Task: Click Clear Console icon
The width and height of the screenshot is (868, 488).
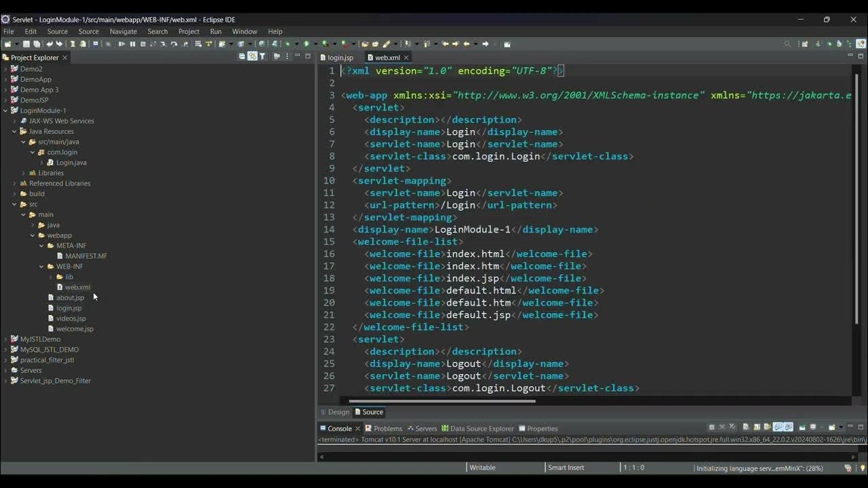Action: tap(745, 427)
